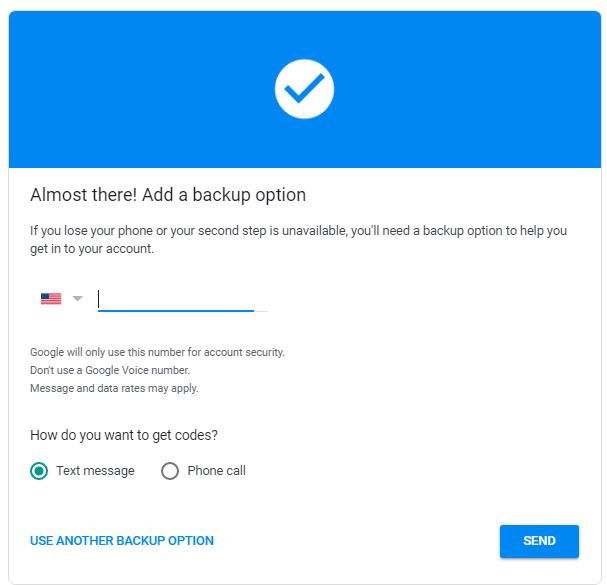Click the "Phone call" option label

(x=216, y=471)
